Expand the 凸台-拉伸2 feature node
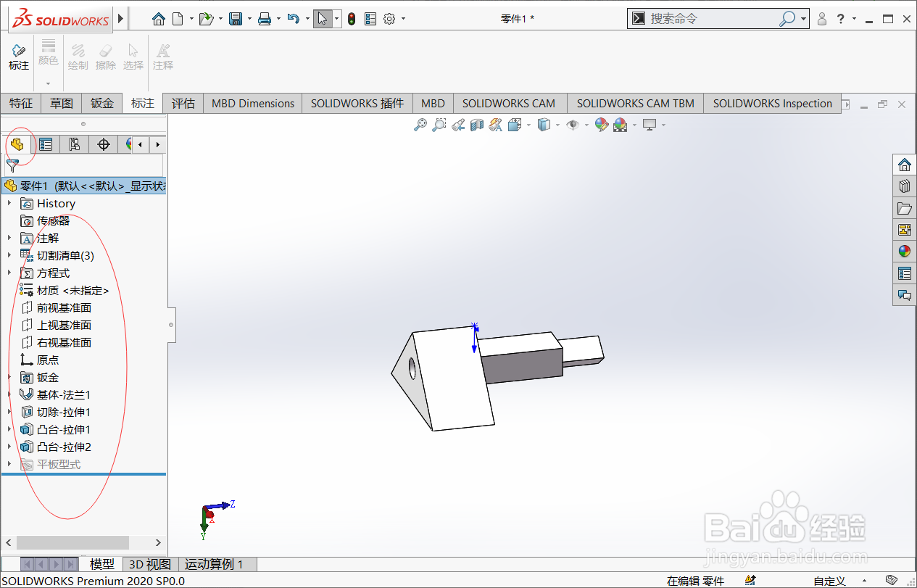Image resolution: width=917 pixels, height=588 pixels. pos(9,447)
